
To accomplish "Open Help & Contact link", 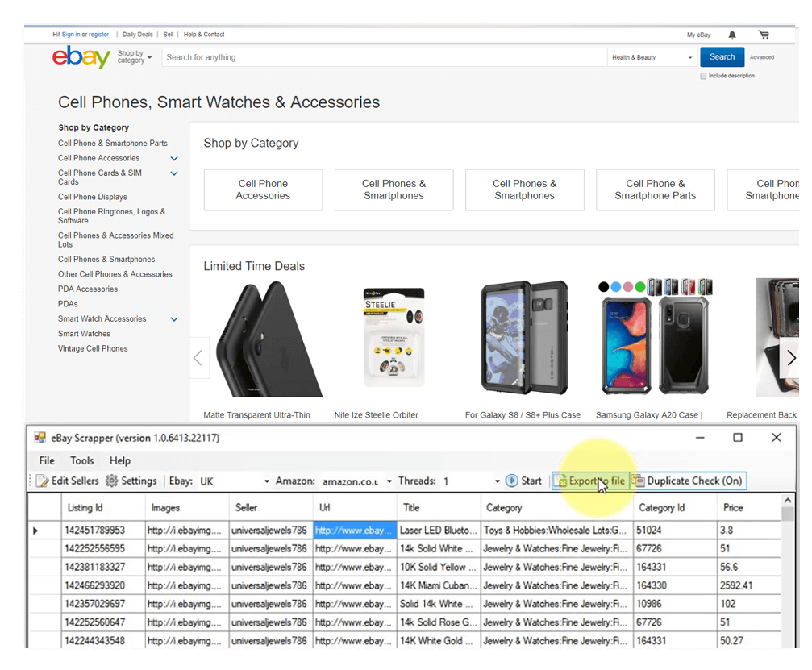I will click(x=204, y=35).
